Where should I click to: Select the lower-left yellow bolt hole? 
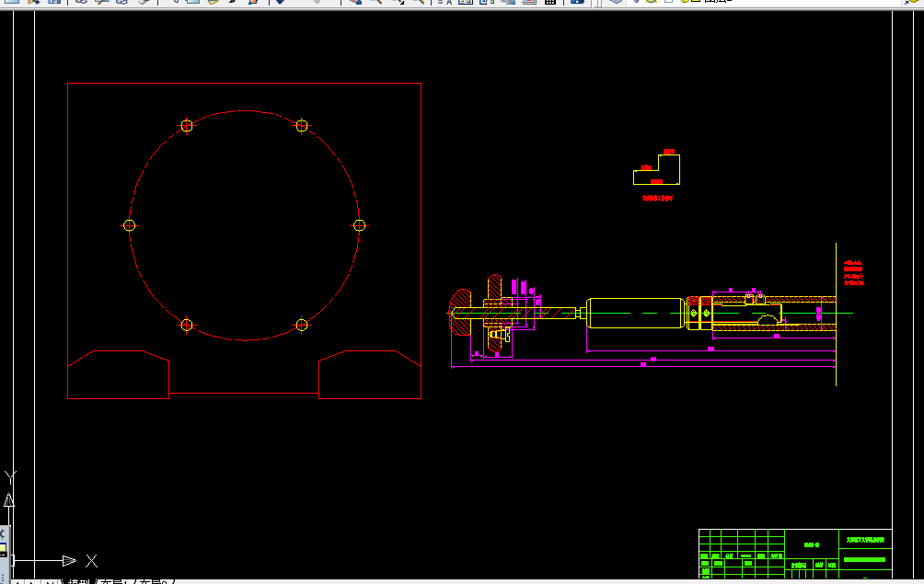tap(187, 325)
